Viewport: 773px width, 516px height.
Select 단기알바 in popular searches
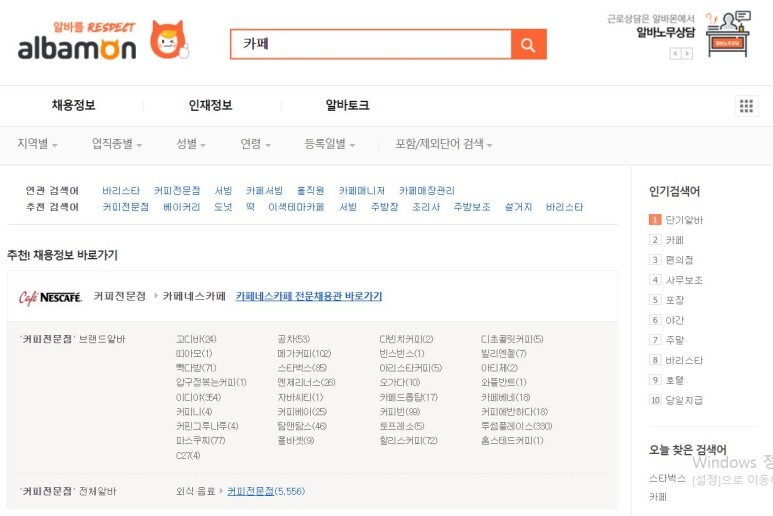684,220
